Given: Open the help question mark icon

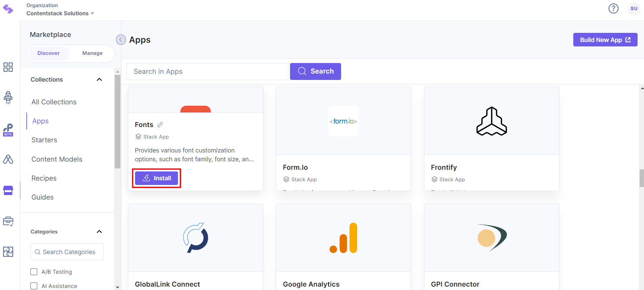Looking at the screenshot, I should click(613, 8).
